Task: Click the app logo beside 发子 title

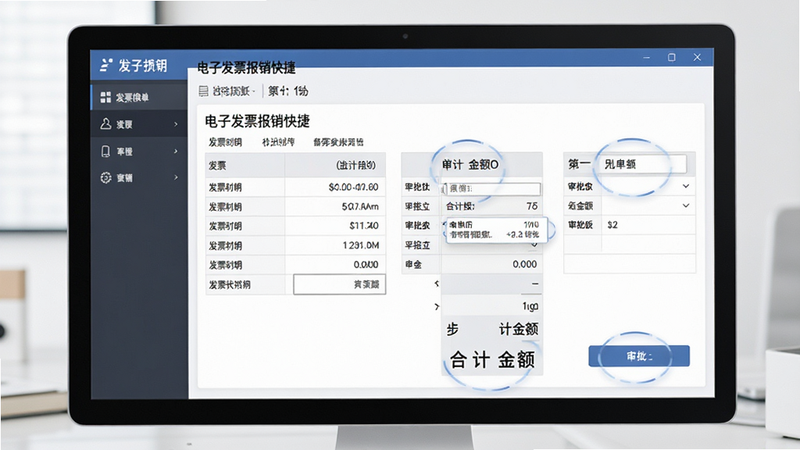Action: coord(106,65)
